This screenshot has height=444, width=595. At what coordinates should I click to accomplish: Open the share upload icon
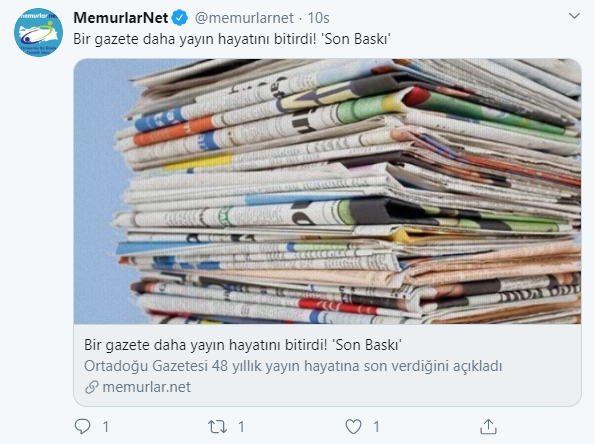point(488,427)
